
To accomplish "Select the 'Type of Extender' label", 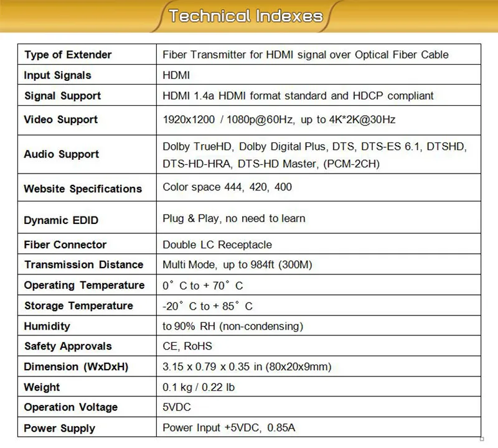I will 68,55.
